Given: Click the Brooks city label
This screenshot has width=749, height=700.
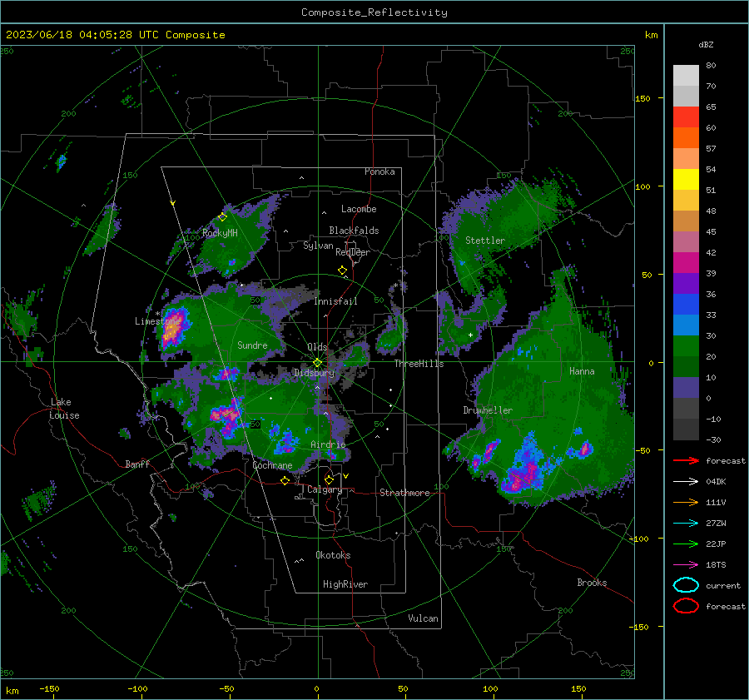Looking at the screenshot, I should (592, 583).
